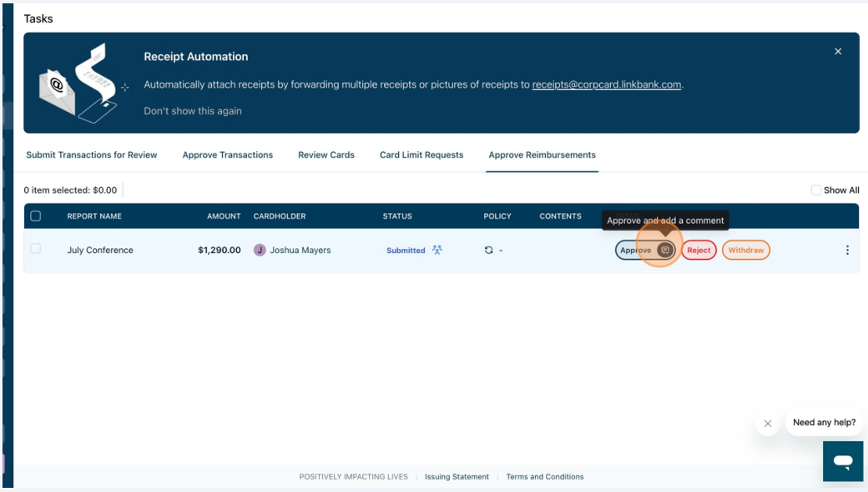The width and height of the screenshot is (868, 492).
Task: Click the Tasks page title
Action: (38, 19)
